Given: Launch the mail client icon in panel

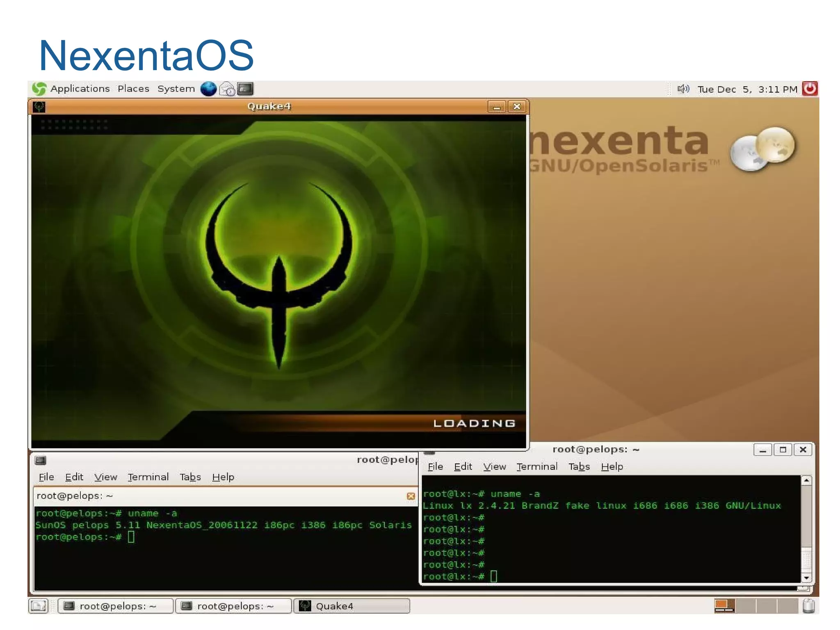Looking at the screenshot, I should pos(227,89).
